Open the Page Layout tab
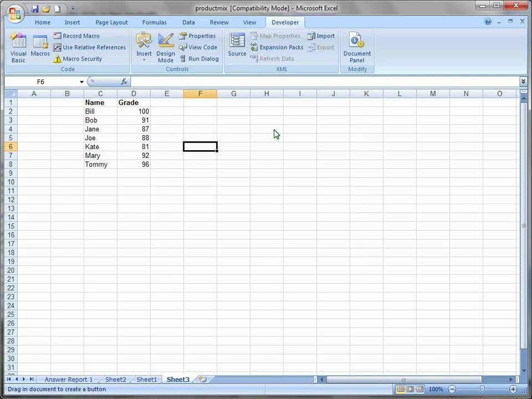Screen dimensions: 532x399 click(x=111, y=22)
